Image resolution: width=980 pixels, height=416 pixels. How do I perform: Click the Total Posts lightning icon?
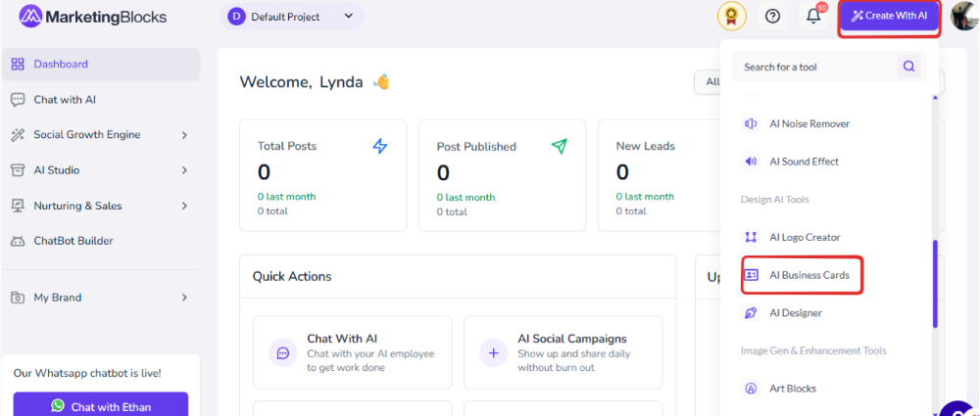tap(380, 146)
